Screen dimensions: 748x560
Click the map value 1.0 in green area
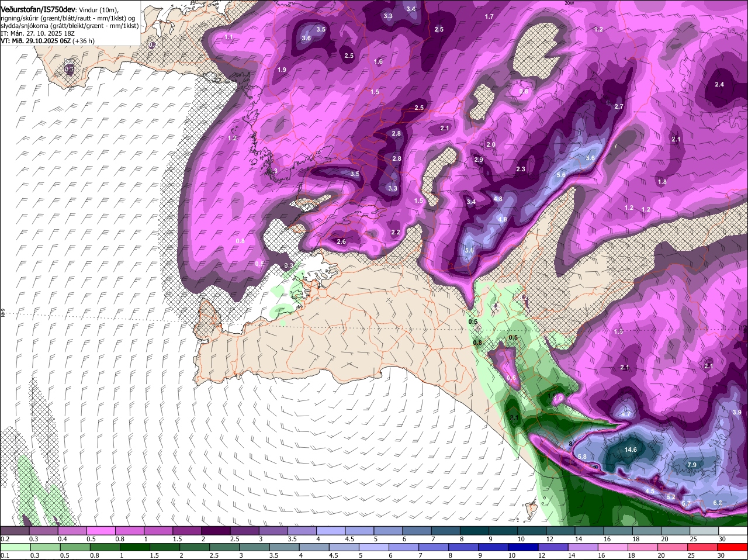(x=558, y=397)
